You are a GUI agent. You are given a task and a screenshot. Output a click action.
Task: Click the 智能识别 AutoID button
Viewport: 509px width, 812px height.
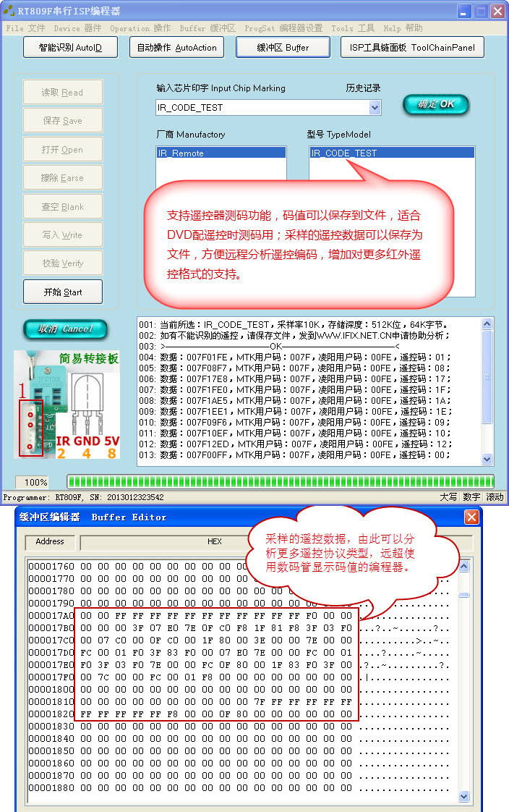point(70,48)
